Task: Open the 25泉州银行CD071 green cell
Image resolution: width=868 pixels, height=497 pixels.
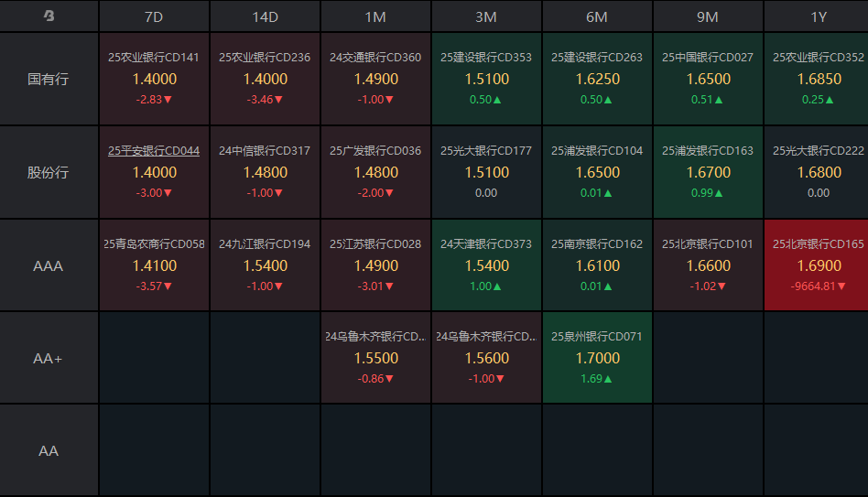Action: (x=597, y=358)
